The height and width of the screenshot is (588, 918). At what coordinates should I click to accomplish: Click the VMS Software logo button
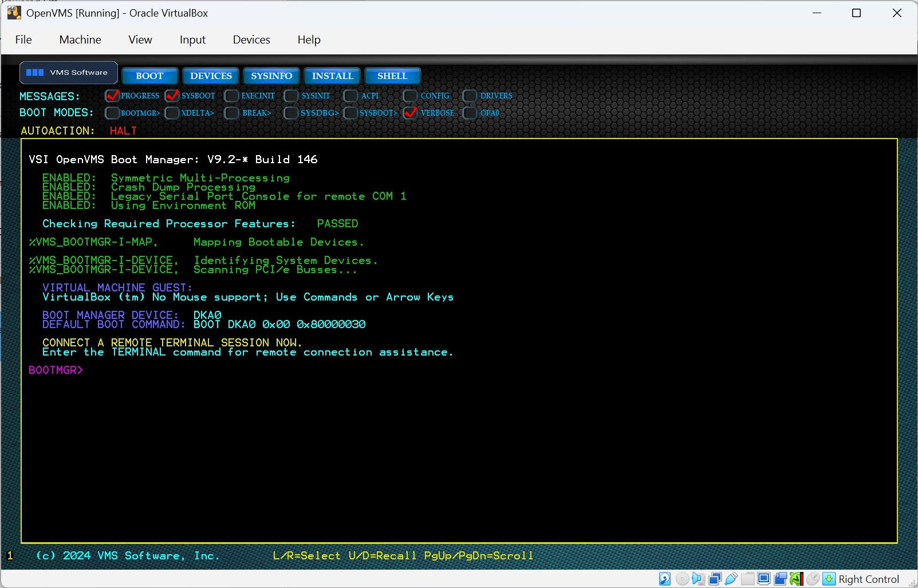[x=69, y=73]
